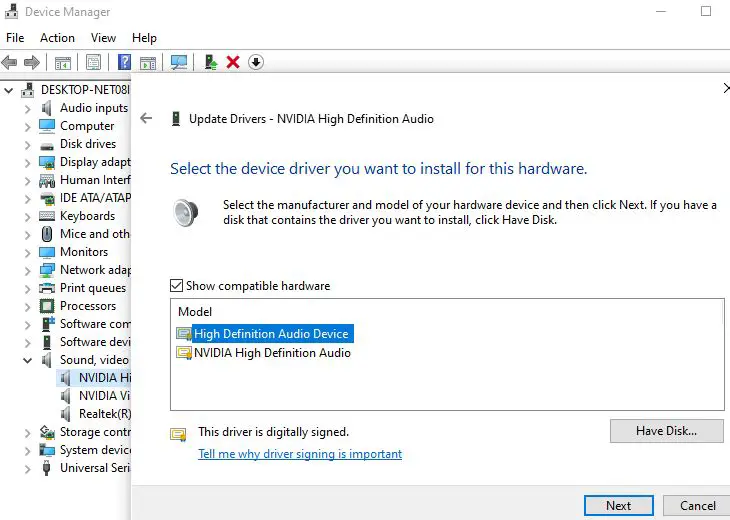The width and height of the screenshot is (730, 520).
Task: Click the Forward arrow toolbar icon
Action: click(32, 62)
